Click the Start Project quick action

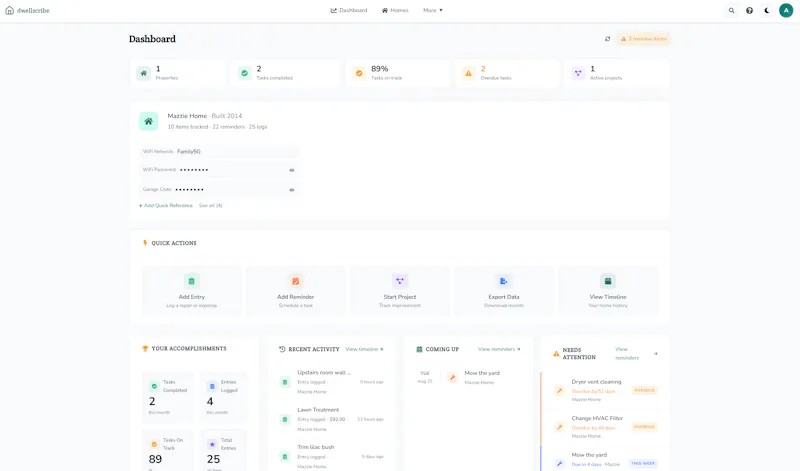click(x=399, y=290)
